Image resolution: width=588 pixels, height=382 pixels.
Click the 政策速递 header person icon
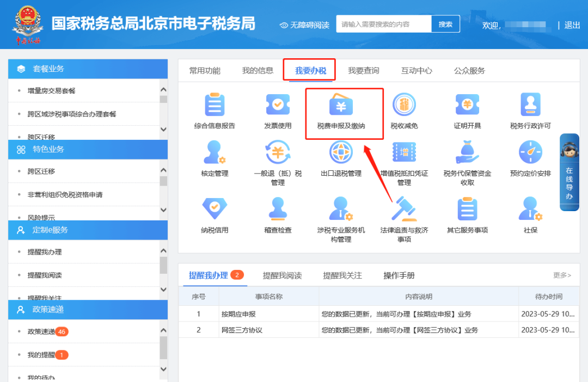click(x=21, y=310)
